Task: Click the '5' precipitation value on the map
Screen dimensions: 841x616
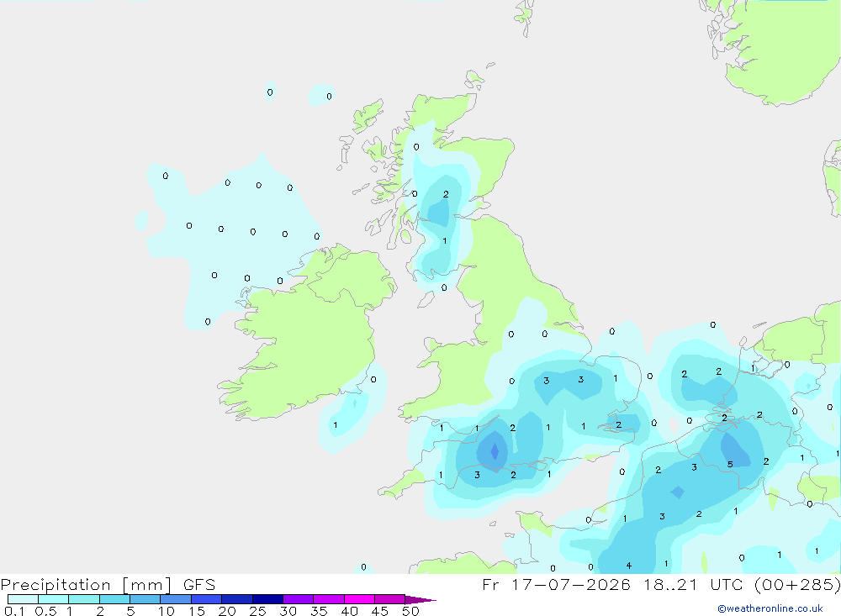Action: coord(730,464)
